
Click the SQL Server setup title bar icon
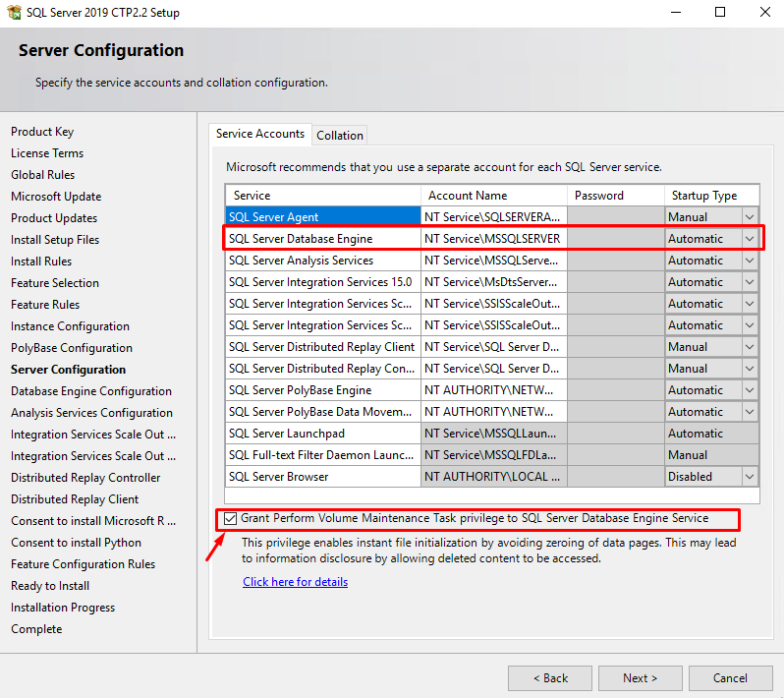tap(14, 12)
